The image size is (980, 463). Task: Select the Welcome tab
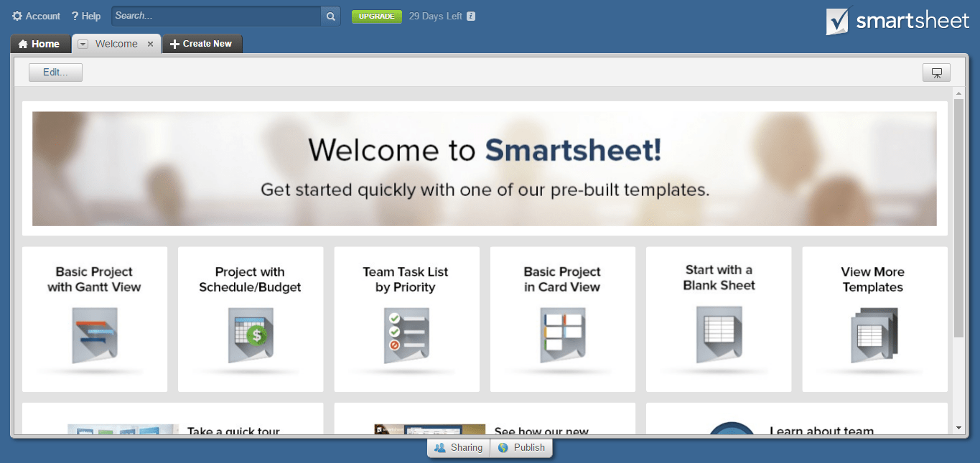[116, 44]
